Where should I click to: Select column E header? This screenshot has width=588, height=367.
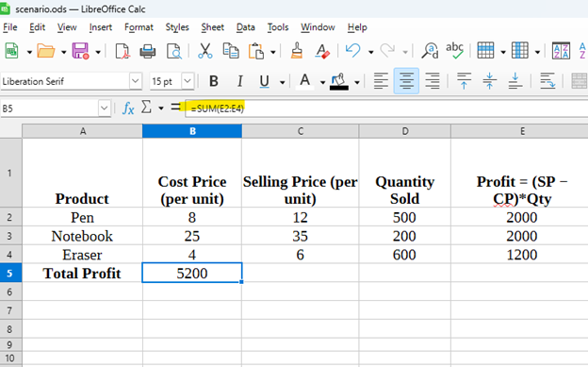click(x=520, y=131)
